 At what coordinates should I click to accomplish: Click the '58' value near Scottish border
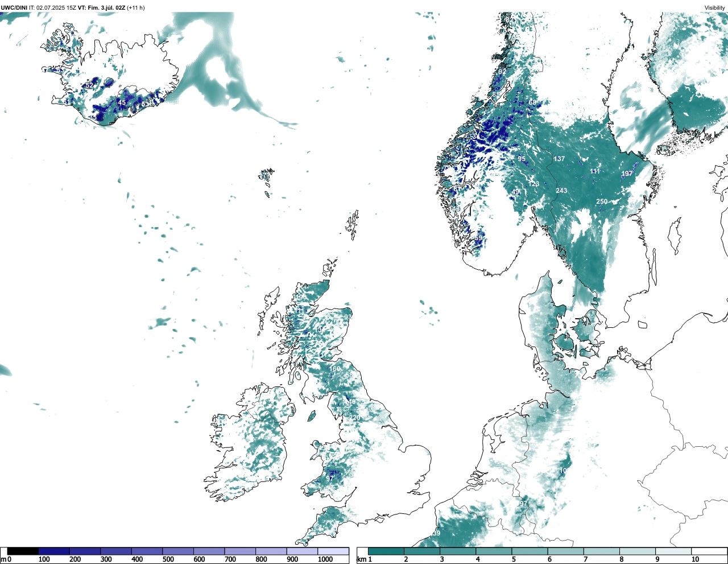click(x=349, y=376)
